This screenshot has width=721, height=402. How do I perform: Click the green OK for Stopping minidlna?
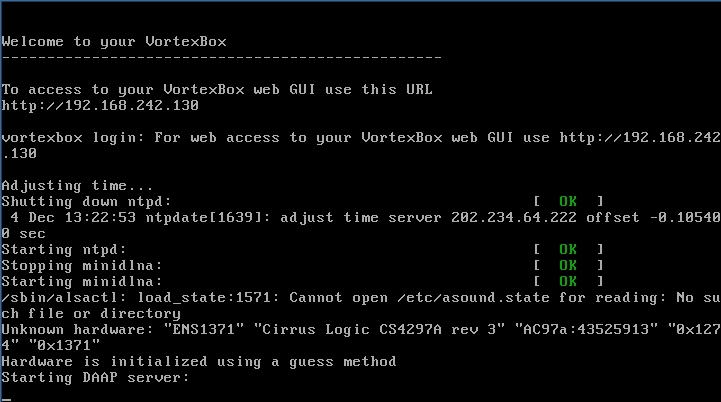tap(568, 265)
